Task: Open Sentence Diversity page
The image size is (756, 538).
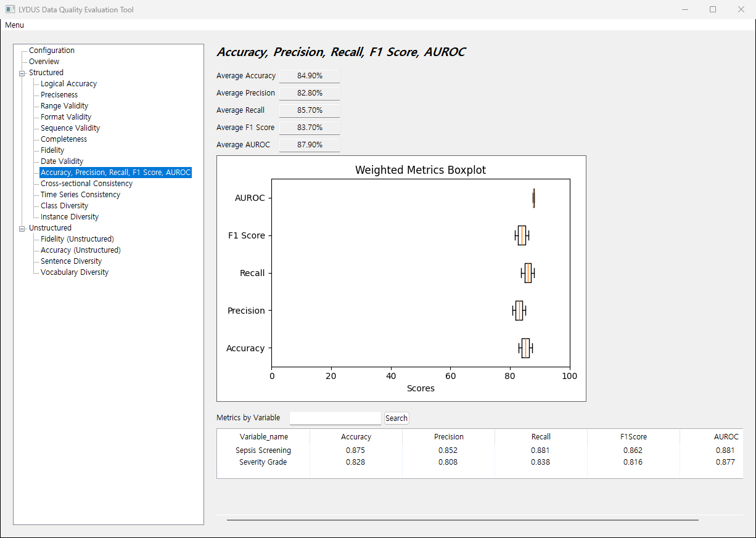Action: click(x=72, y=261)
